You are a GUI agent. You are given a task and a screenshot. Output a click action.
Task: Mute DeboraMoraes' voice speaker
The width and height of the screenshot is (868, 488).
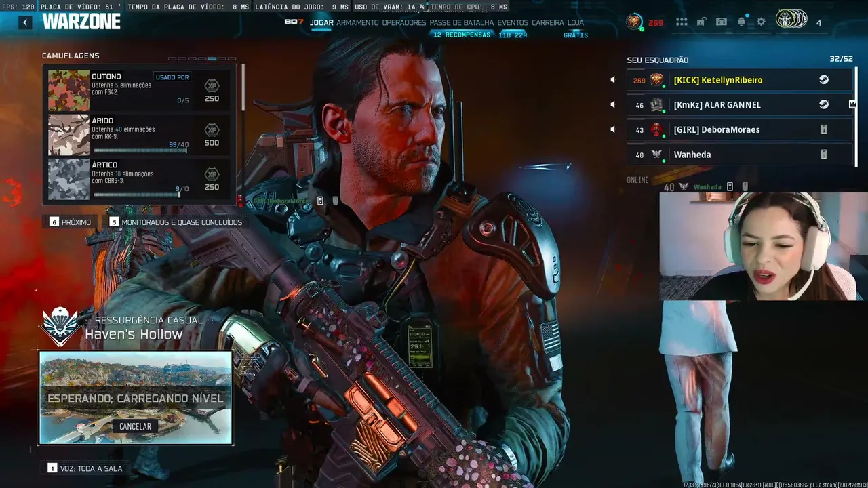613,129
